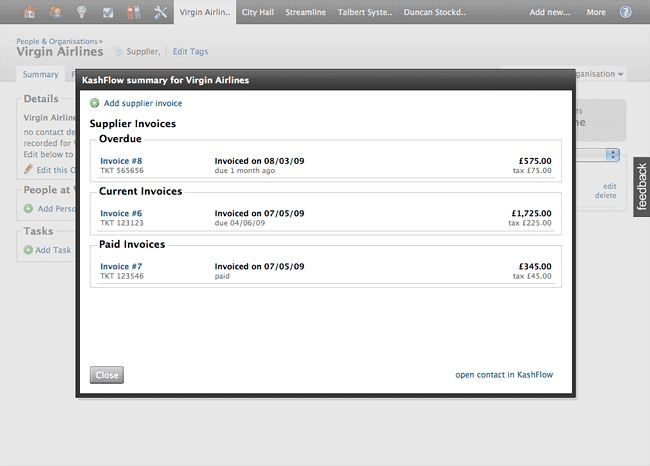Open the Duncan Stockd.. tab

coord(435,12)
